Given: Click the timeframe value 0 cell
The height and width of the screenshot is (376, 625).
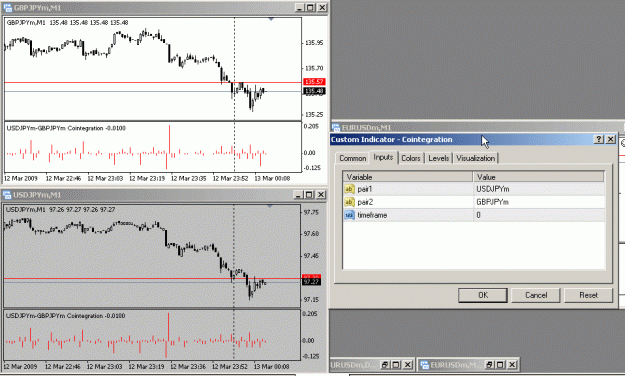Looking at the screenshot, I should click(x=539, y=215).
